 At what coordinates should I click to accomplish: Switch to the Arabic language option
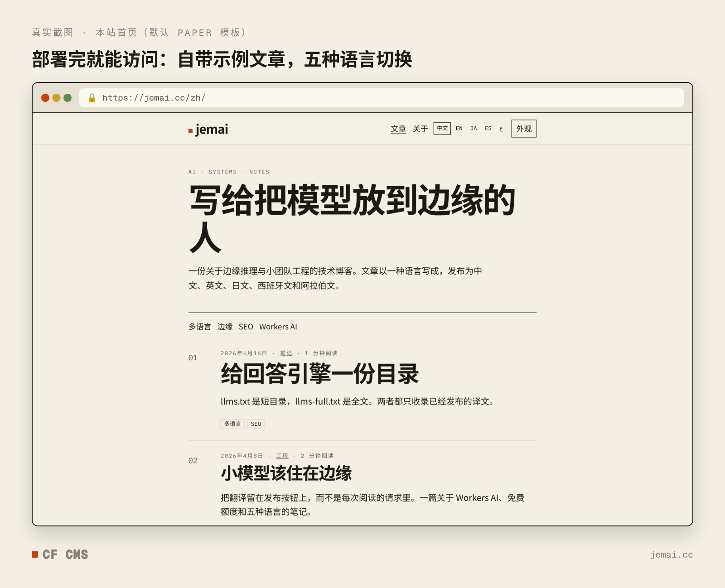point(501,129)
